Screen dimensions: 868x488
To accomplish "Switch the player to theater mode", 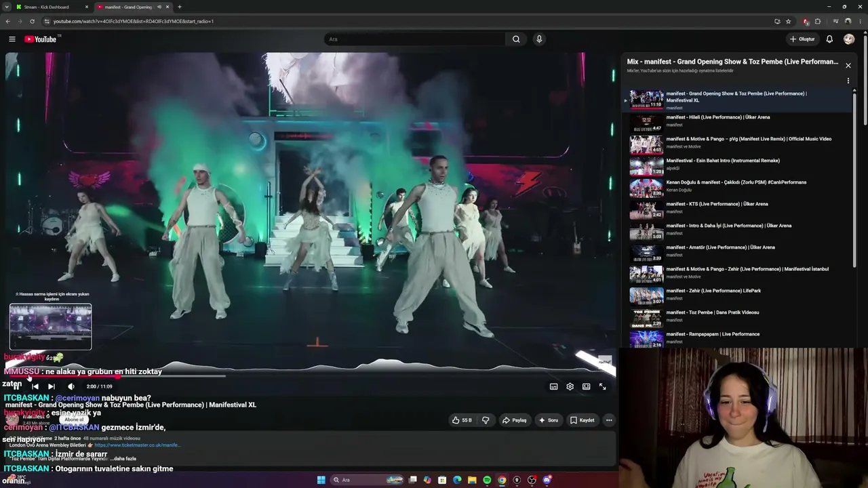I will point(586,386).
